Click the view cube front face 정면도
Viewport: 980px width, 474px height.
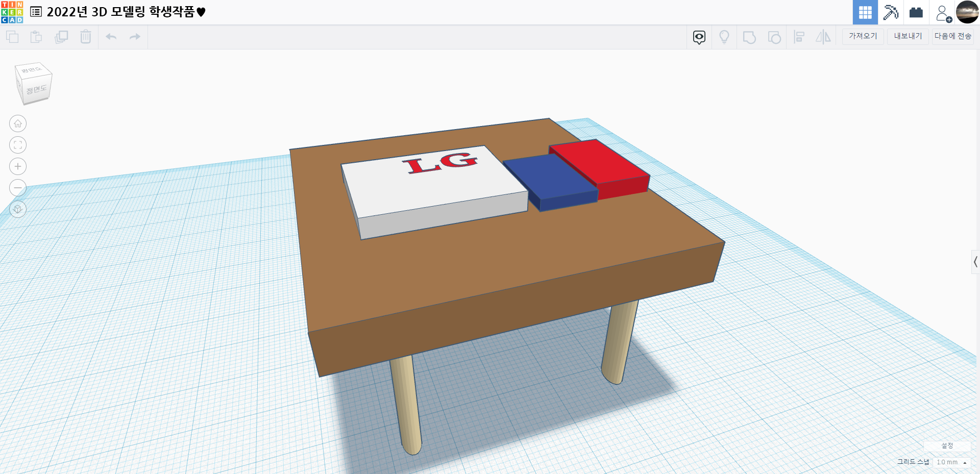(37, 90)
